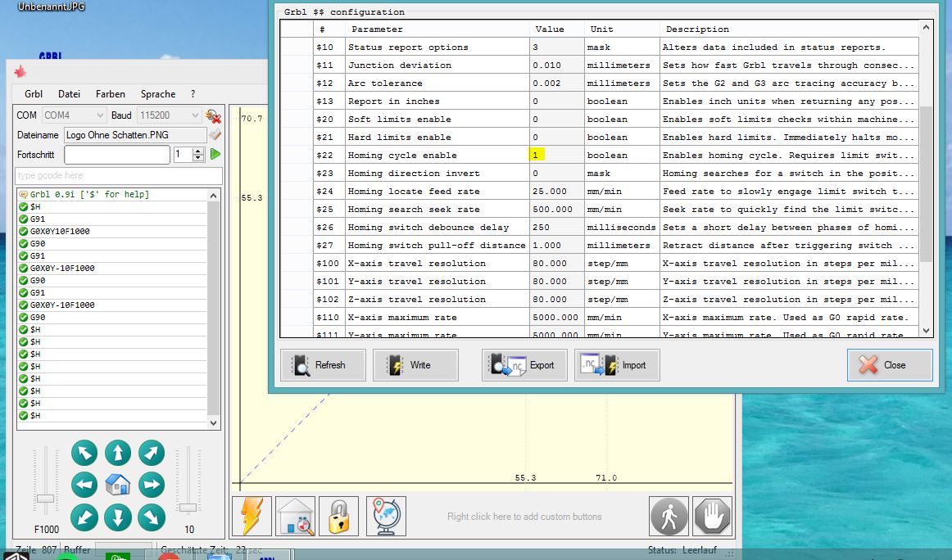
Task: Click the down arrow of the console scrollbar
Action: (213, 423)
